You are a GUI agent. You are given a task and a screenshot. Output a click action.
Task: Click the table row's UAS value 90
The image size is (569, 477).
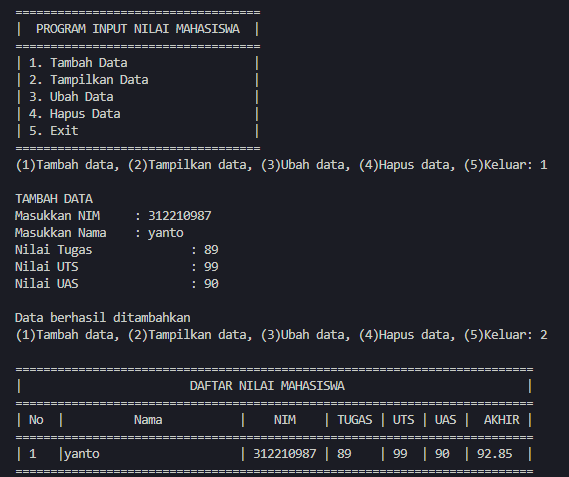point(442,454)
